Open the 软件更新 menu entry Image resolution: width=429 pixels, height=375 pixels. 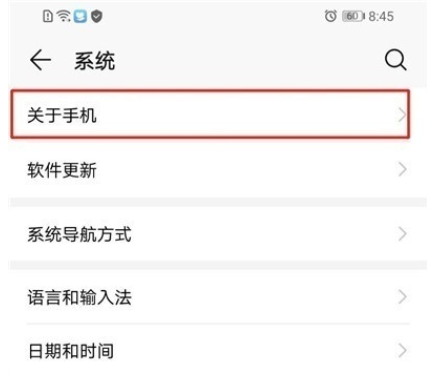coord(210,170)
